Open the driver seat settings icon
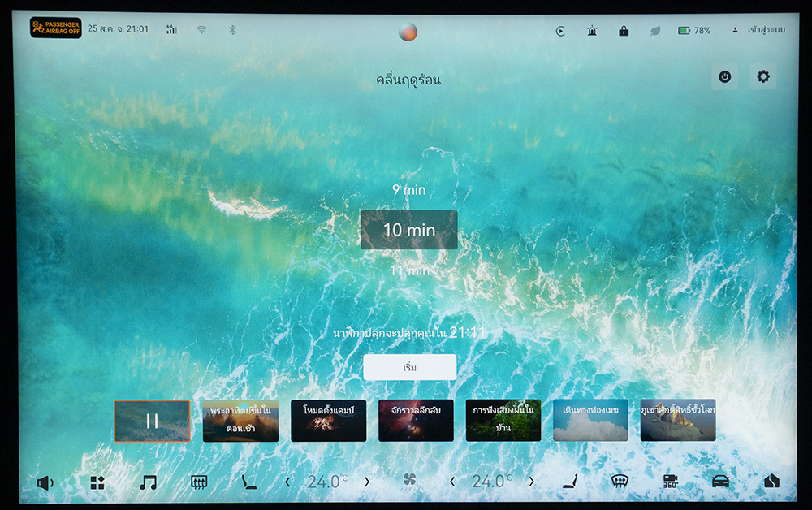The image size is (812, 510). [248, 482]
